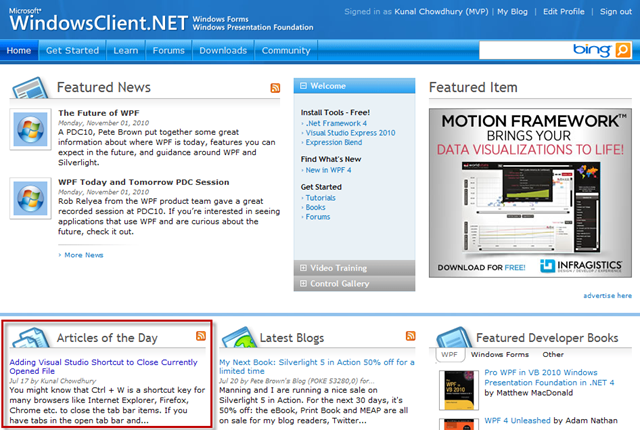Open the Forums menu item
Viewport: 640px width, 430px height.
[x=169, y=51]
